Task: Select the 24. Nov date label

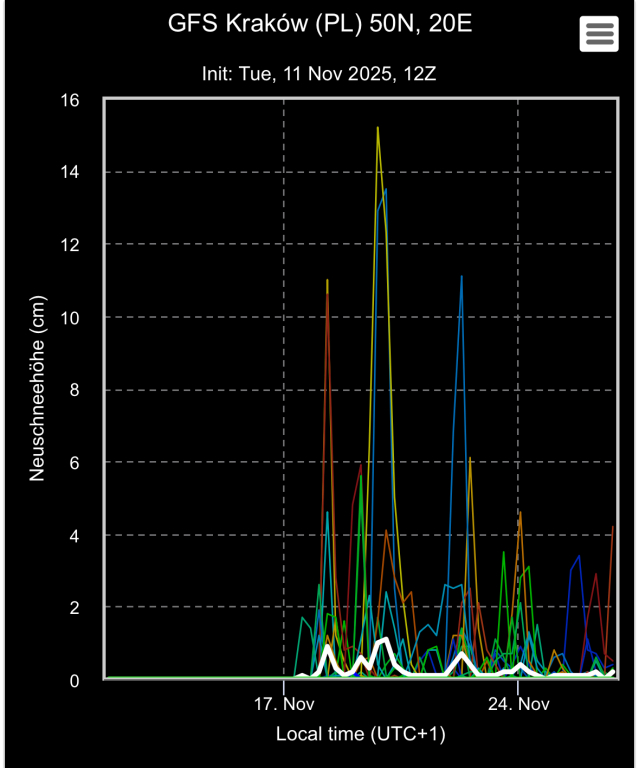Action: (518, 704)
